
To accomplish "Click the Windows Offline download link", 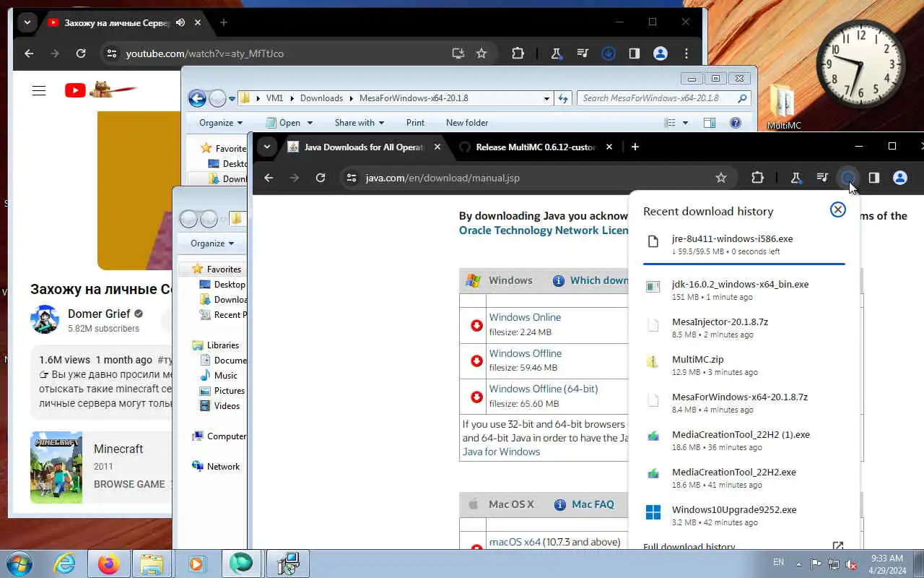I will [525, 353].
